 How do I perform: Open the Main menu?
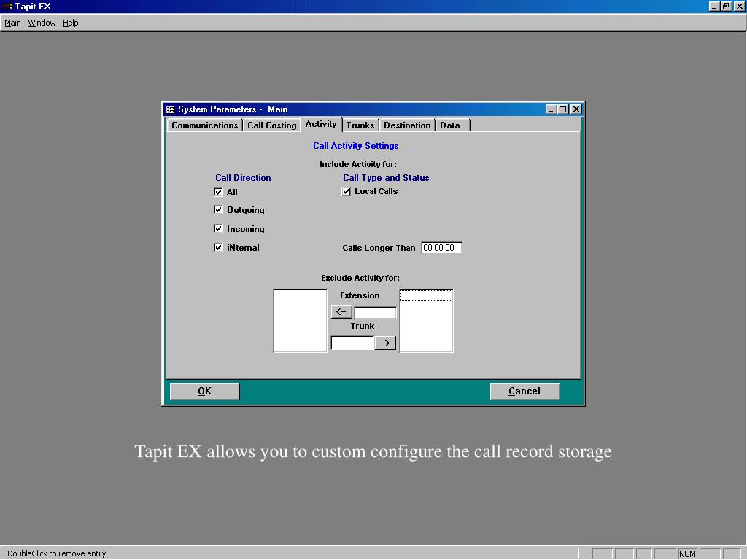tap(12, 23)
